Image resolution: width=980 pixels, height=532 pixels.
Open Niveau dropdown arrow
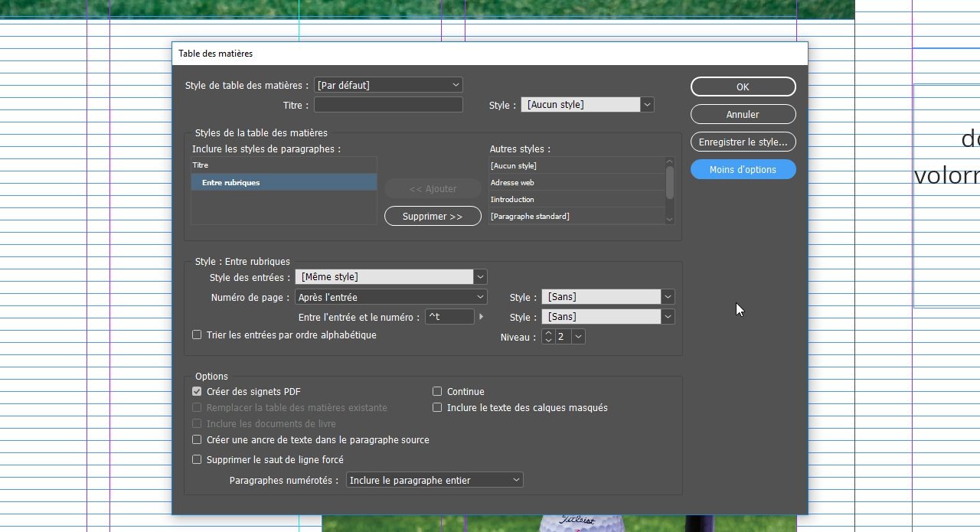pos(578,337)
